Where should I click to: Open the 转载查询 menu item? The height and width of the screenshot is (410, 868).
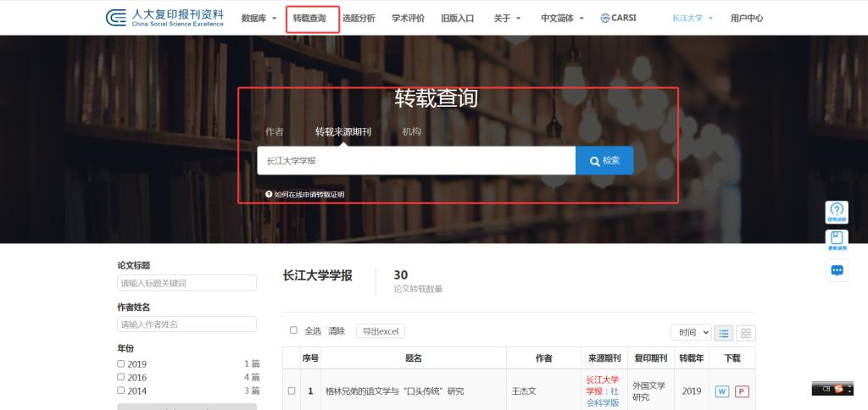pyautogui.click(x=309, y=19)
